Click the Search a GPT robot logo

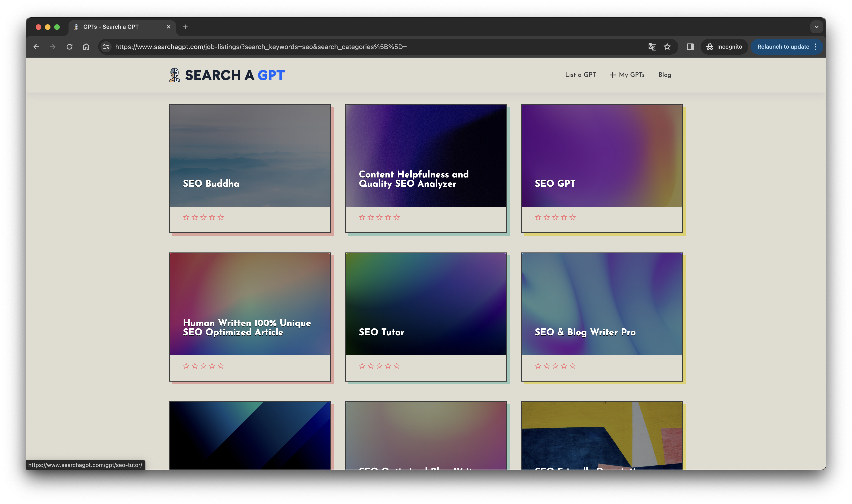[175, 75]
